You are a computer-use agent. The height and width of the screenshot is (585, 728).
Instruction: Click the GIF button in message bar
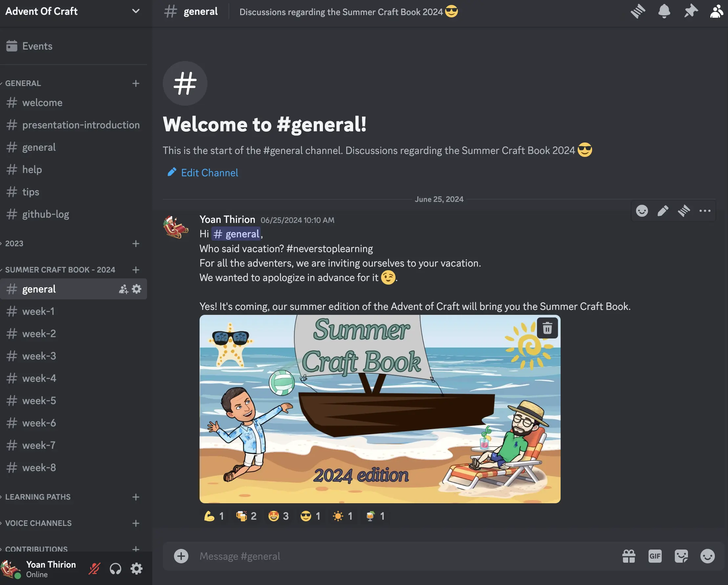[655, 556]
